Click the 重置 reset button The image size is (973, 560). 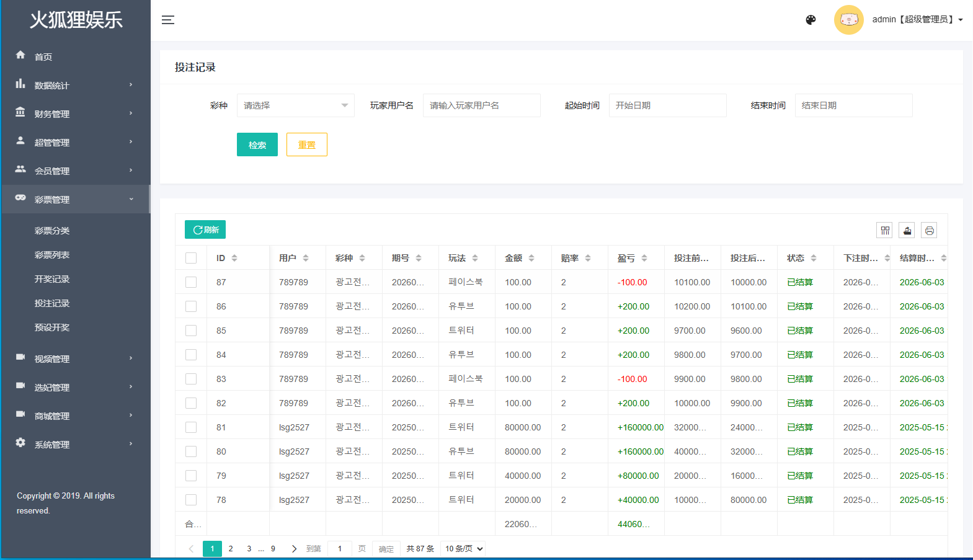tap(307, 144)
